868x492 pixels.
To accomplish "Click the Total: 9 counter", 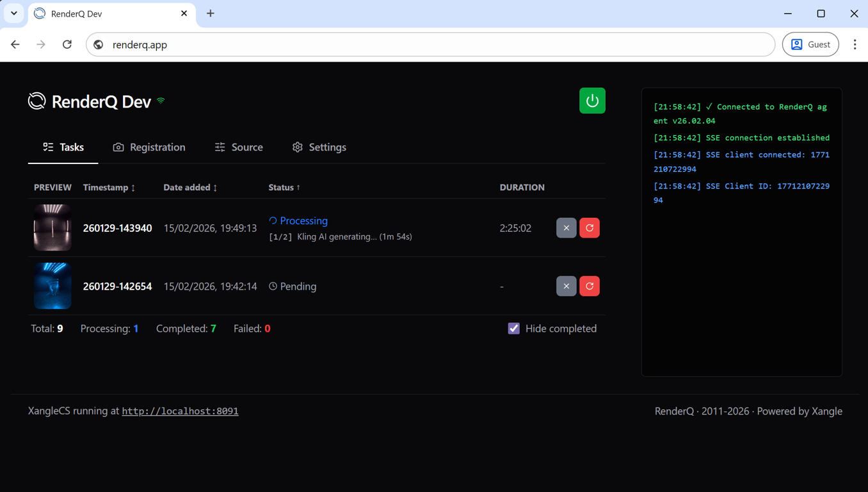I will click(47, 329).
